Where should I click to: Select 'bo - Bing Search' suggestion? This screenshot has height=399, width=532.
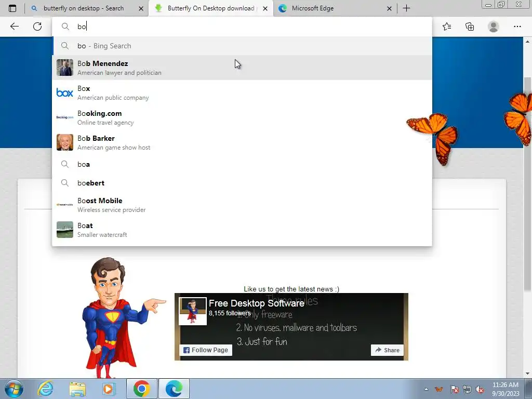[x=242, y=46]
